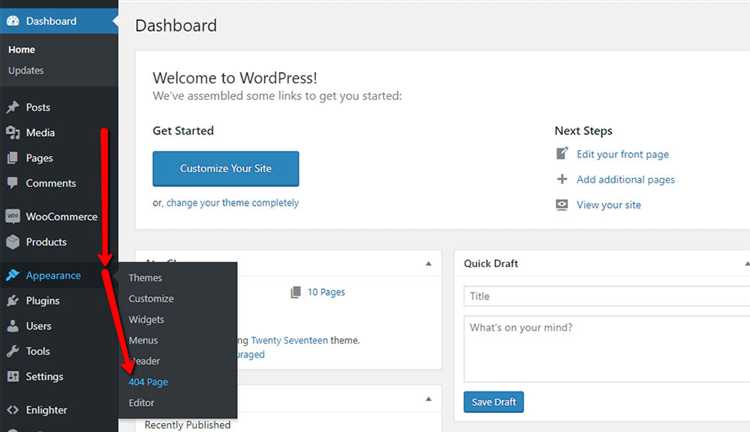Click the Posts pin icon in sidebar

point(12,108)
